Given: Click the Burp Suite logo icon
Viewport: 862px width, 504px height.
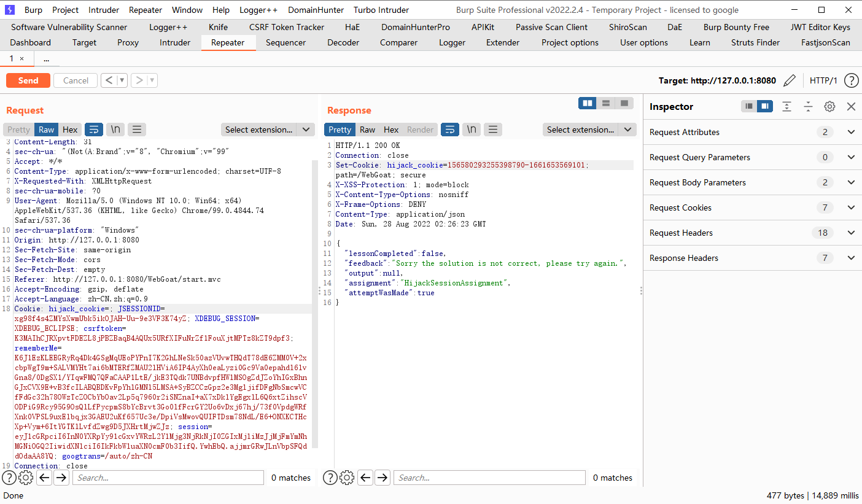Looking at the screenshot, I should (x=10, y=10).
